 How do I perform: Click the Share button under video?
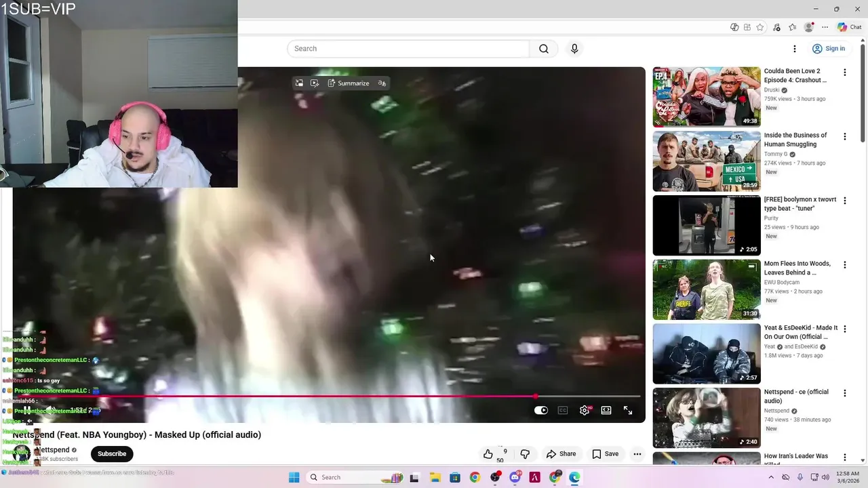[x=561, y=454]
